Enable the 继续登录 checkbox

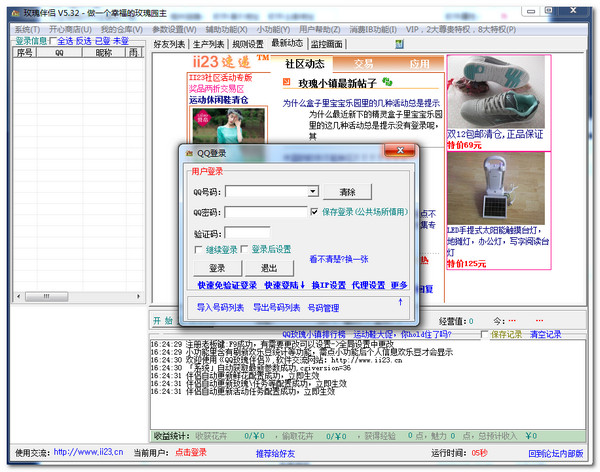point(198,250)
